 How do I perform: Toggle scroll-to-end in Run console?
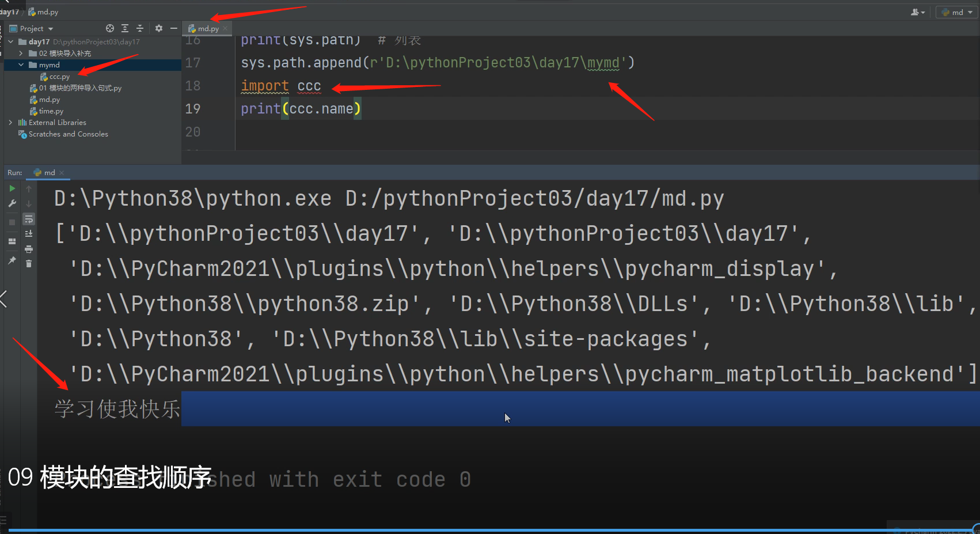29,233
